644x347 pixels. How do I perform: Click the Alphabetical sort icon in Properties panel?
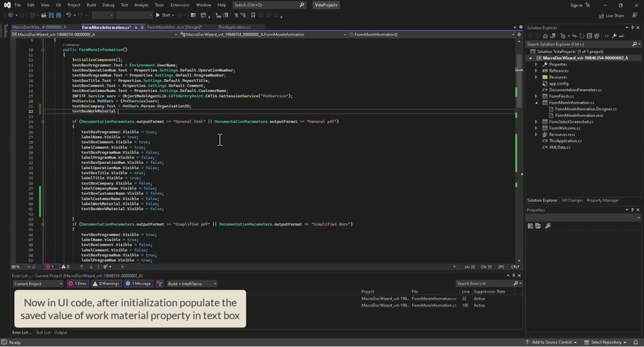click(537, 226)
